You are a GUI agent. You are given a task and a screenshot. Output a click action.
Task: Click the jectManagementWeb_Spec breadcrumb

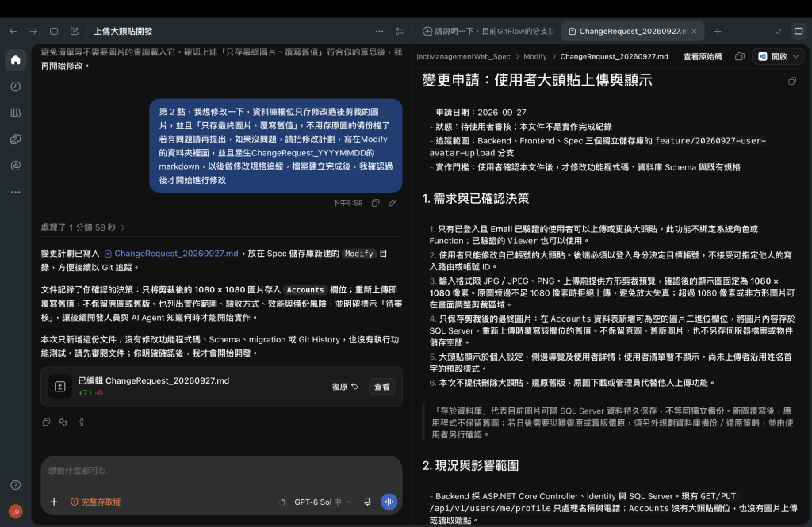click(463, 56)
